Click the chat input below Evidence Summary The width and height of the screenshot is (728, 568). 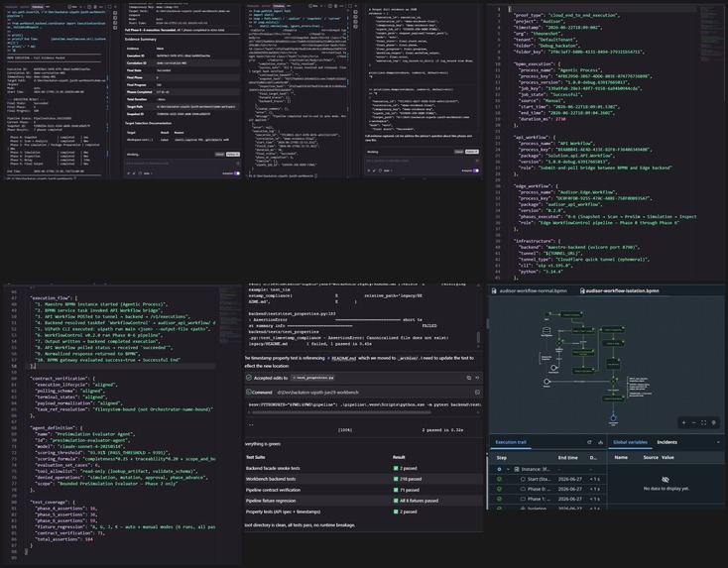[182, 163]
